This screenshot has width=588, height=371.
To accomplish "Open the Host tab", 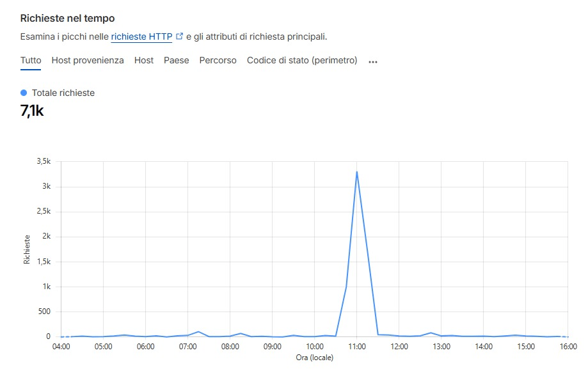I will pos(144,61).
